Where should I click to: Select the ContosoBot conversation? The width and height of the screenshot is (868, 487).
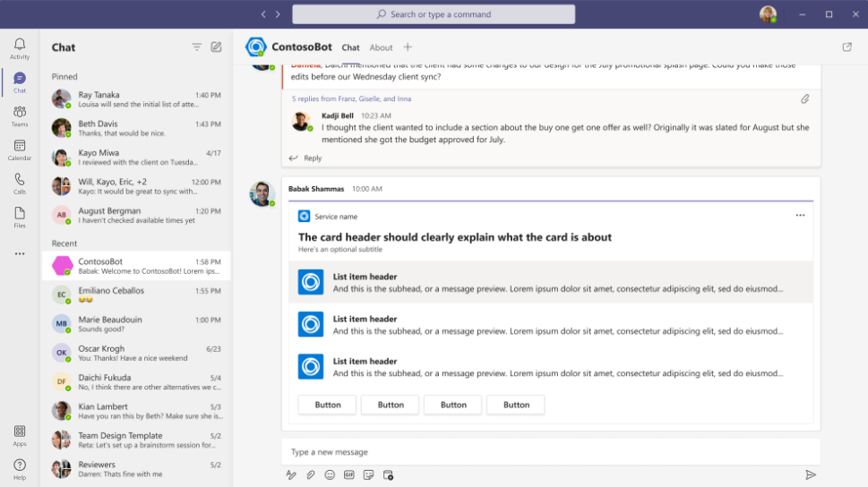tap(137, 266)
